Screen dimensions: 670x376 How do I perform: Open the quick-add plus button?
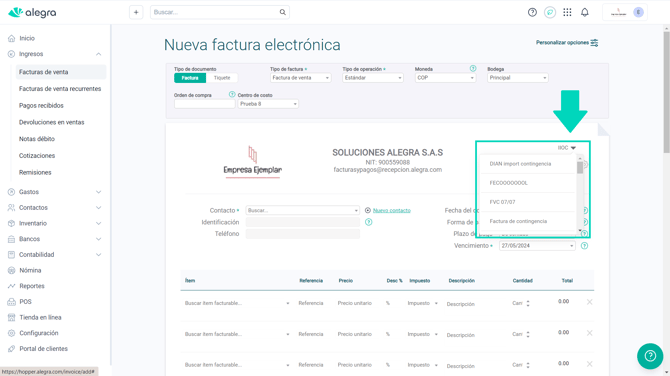136,12
